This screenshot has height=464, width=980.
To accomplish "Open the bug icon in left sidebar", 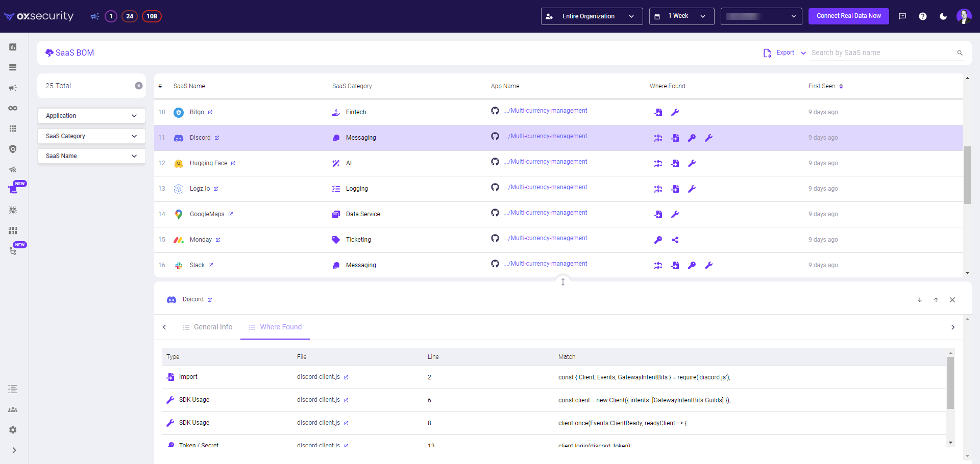I will [x=13, y=210].
